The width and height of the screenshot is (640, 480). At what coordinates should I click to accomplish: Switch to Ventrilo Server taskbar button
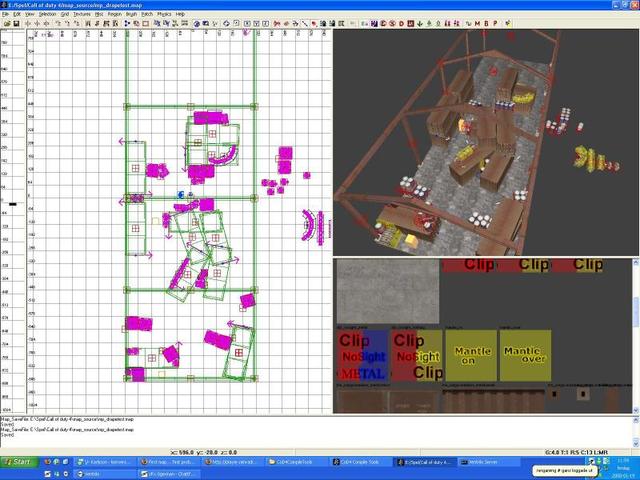pyautogui.click(x=488, y=462)
